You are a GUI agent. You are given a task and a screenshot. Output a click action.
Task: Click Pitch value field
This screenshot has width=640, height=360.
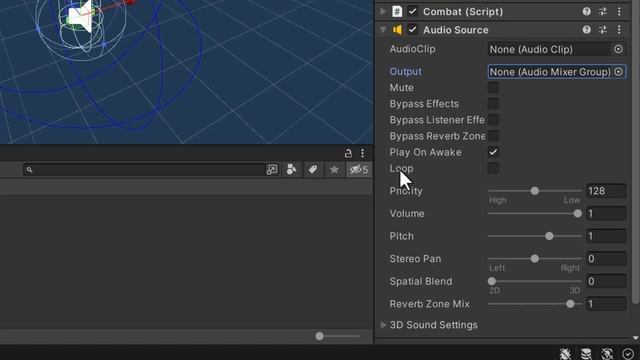tap(606, 236)
